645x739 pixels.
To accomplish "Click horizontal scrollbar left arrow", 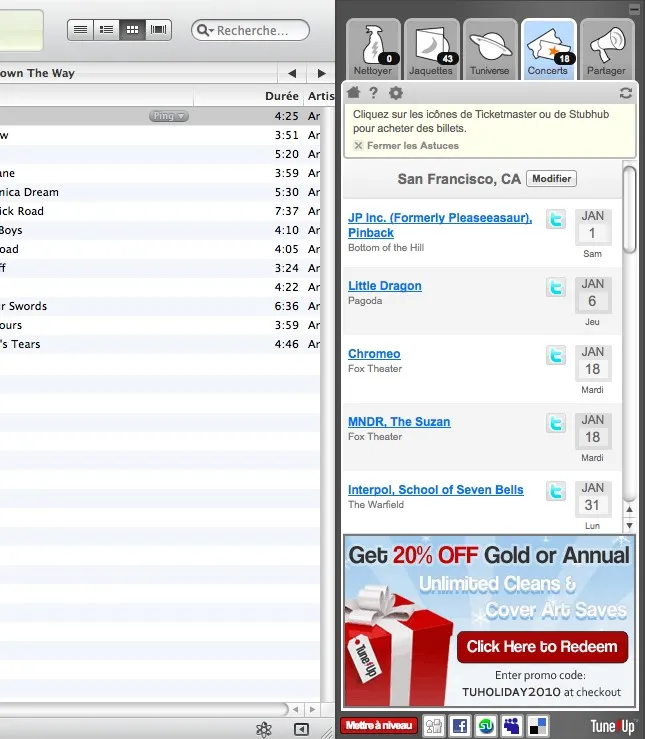I will (x=296, y=709).
